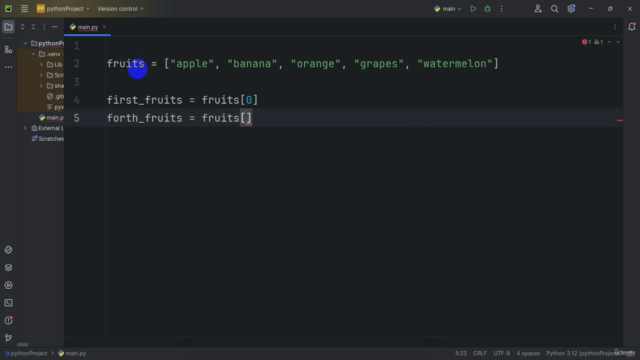The width and height of the screenshot is (640, 360).
Task: Click the error stripe mark in scrollbar
Action: (620, 120)
